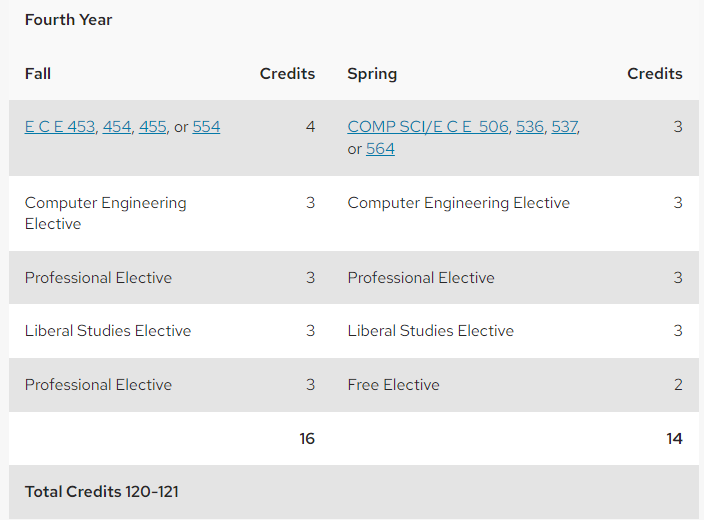Image resolution: width=704 pixels, height=520 pixels.
Task: Open the 564 course link
Action: pos(380,149)
